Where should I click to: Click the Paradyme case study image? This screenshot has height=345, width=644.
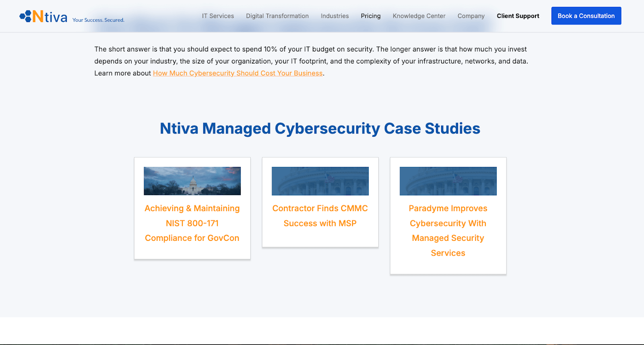coord(448,181)
